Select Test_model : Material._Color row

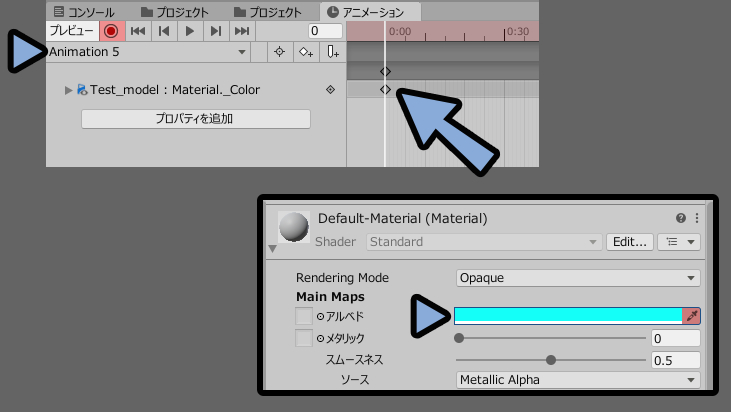coord(196,89)
